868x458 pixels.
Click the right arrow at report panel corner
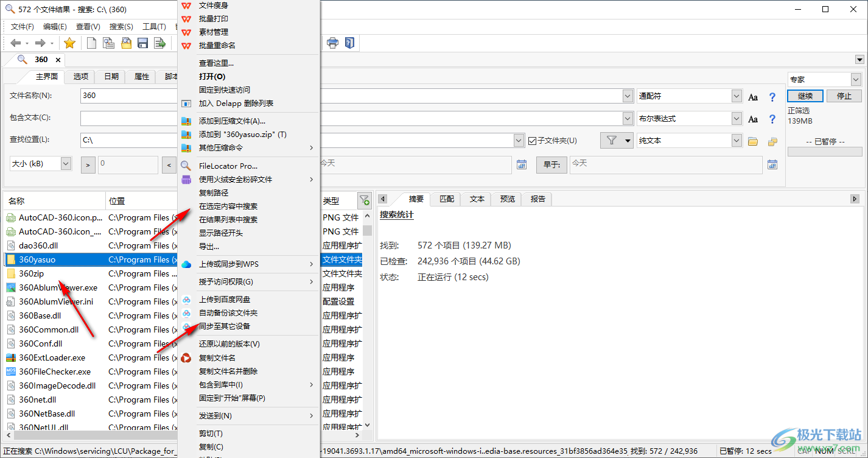coord(855,199)
